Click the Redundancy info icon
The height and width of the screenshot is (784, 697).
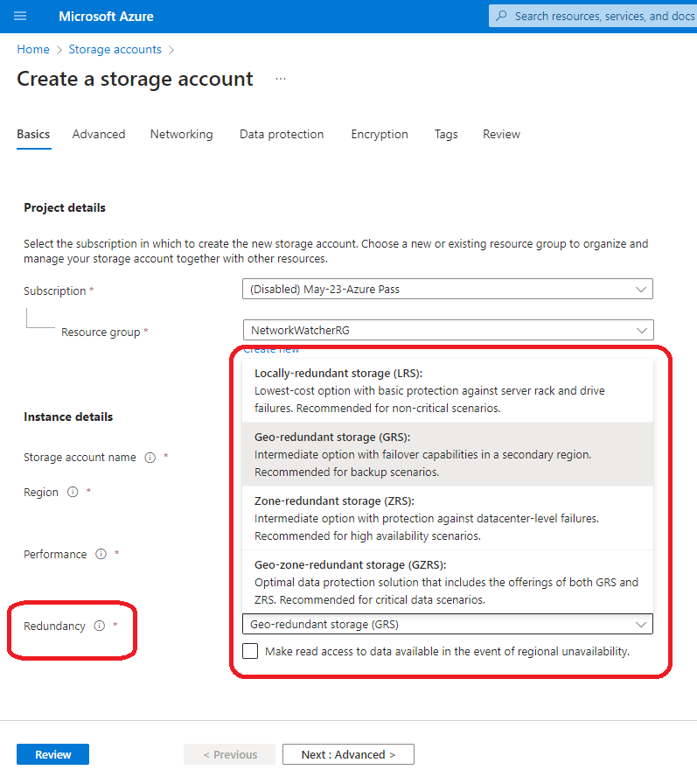click(x=99, y=626)
